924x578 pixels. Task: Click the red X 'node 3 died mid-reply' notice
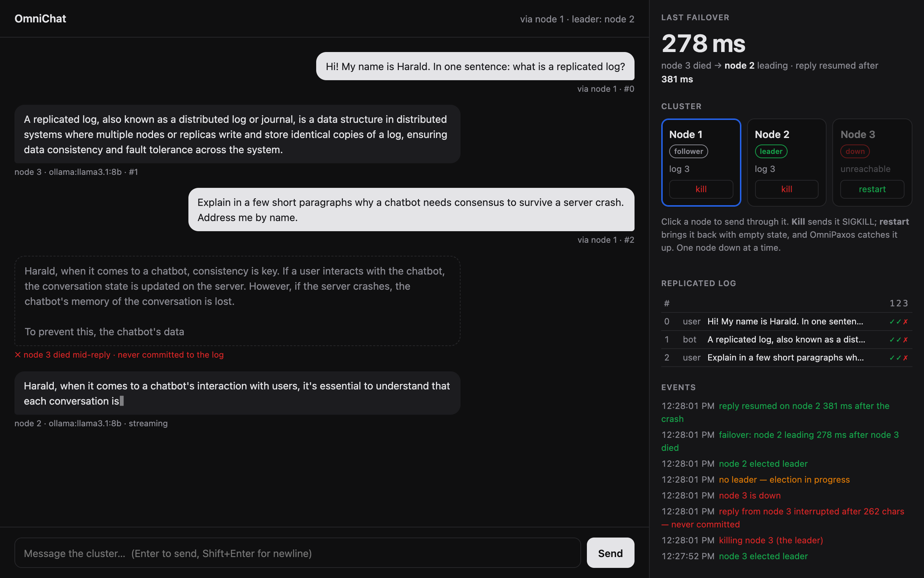(119, 355)
